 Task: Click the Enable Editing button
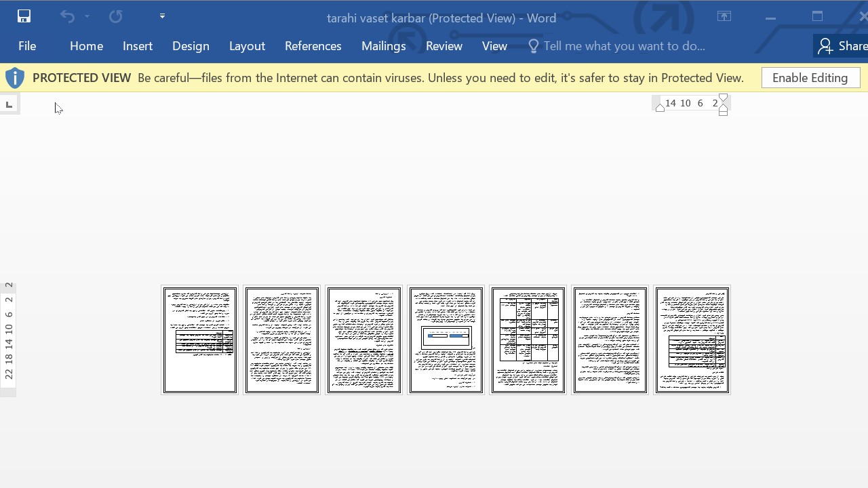pos(810,78)
